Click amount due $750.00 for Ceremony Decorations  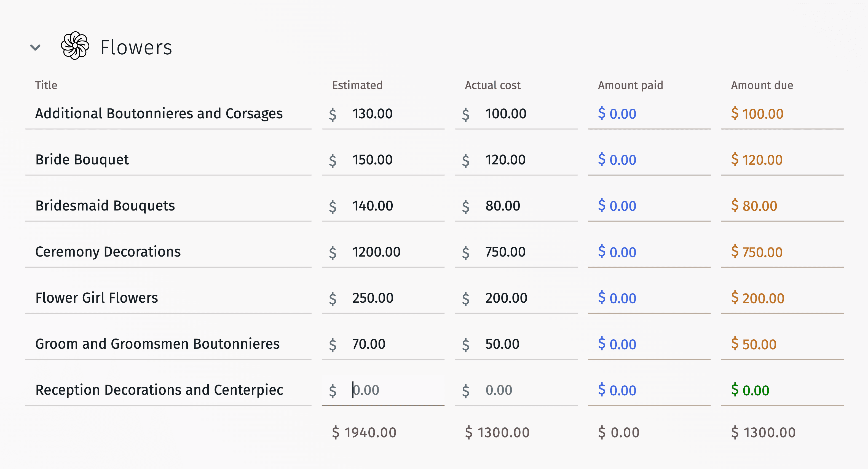(x=757, y=252)
